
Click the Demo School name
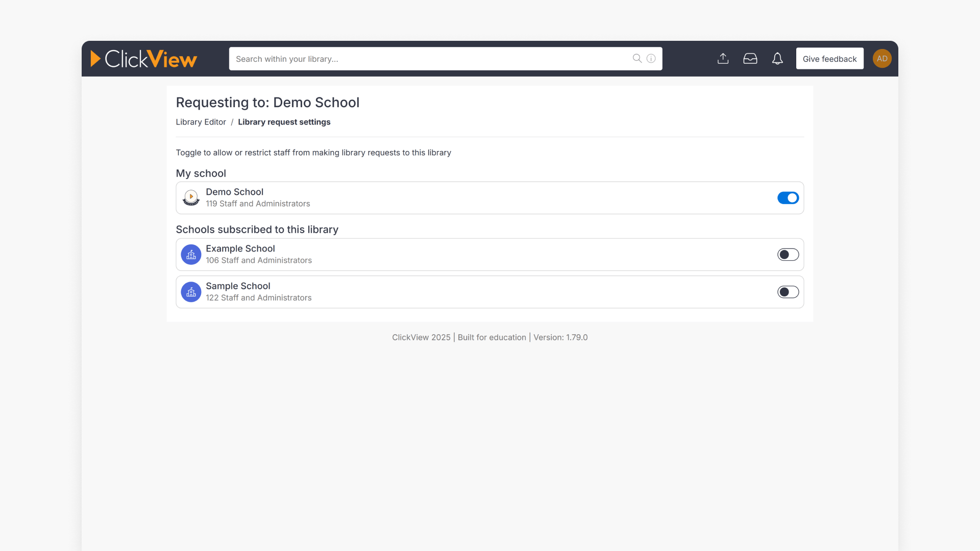tap(234, 192)
